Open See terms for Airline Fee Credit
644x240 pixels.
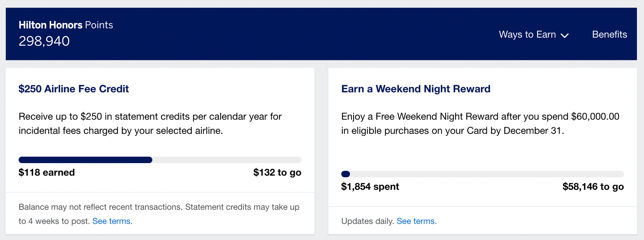(x=111, y=221)
